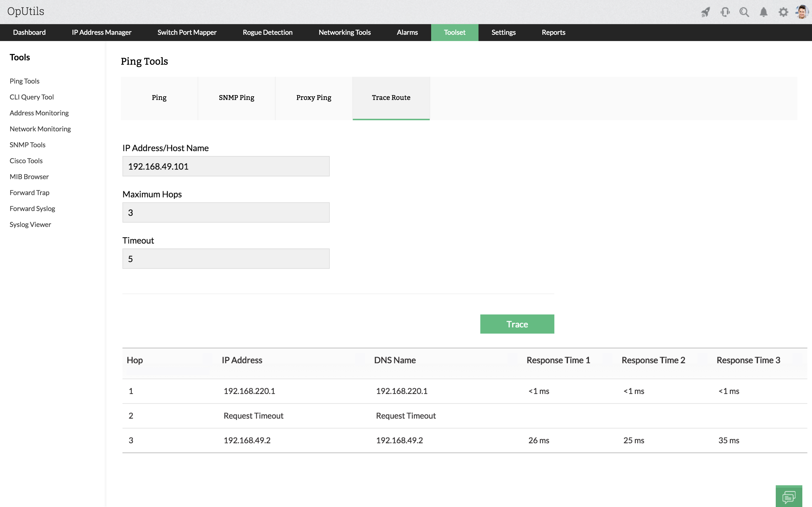Open the headset support icon
812x507 pixels.
(x=725, y=12)
